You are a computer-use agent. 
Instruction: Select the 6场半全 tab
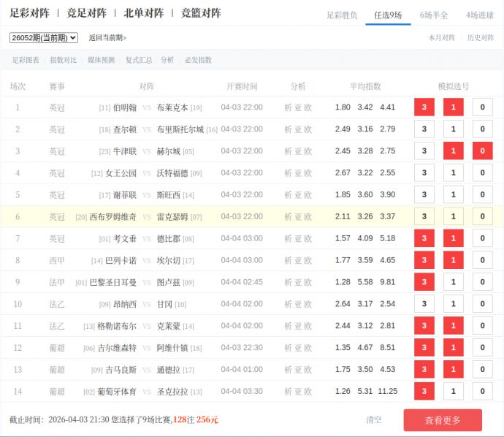click(434, 15)
